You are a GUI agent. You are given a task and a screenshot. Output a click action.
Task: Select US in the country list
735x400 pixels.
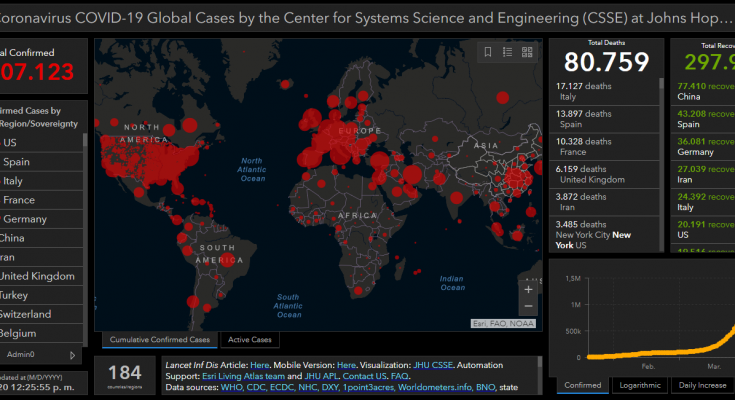click(41, 143)
